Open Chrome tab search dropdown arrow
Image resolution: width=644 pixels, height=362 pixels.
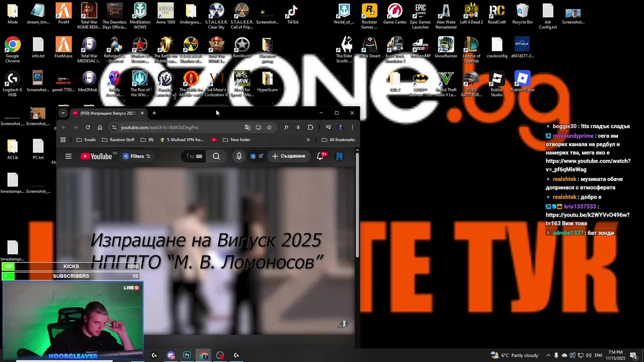(x=63, y=113)
